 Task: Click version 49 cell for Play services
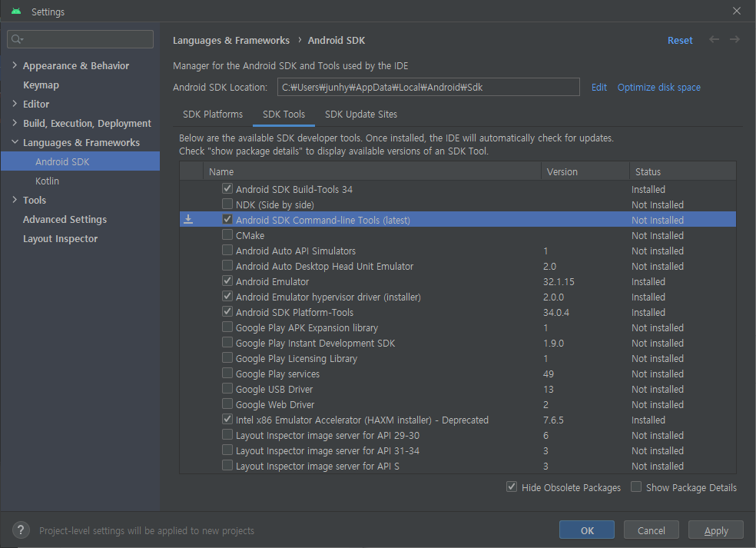[549, 374]
